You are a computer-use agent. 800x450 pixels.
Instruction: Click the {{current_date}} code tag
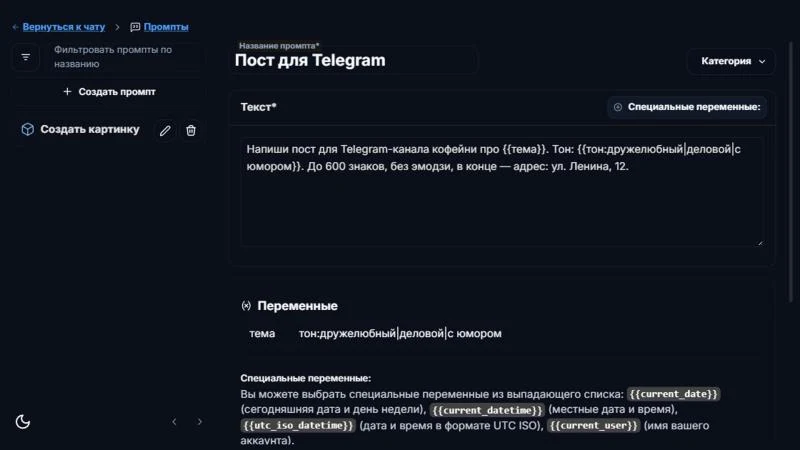click(x=673, y=394)
